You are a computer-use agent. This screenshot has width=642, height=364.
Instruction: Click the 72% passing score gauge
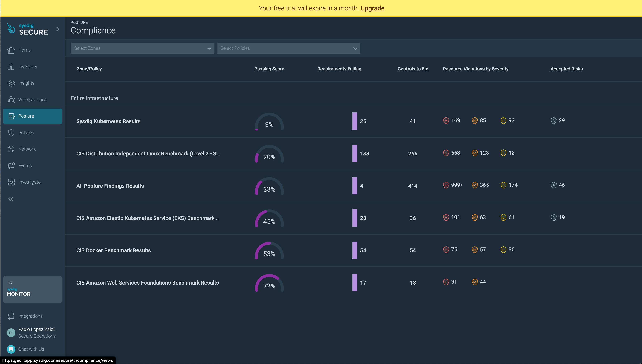point(269,283)
